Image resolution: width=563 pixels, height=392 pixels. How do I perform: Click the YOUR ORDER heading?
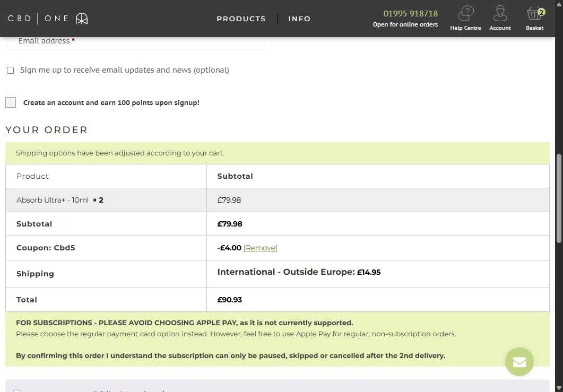click(46, 130)
